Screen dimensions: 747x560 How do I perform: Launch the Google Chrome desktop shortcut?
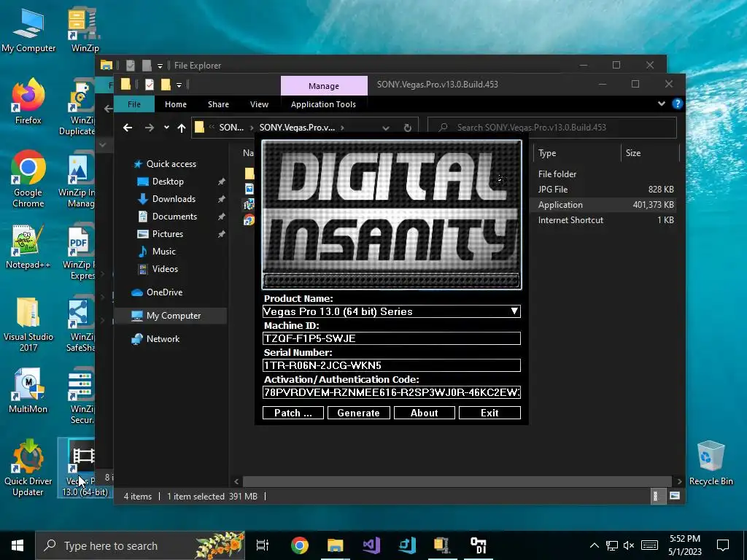(x=28, y=179)
